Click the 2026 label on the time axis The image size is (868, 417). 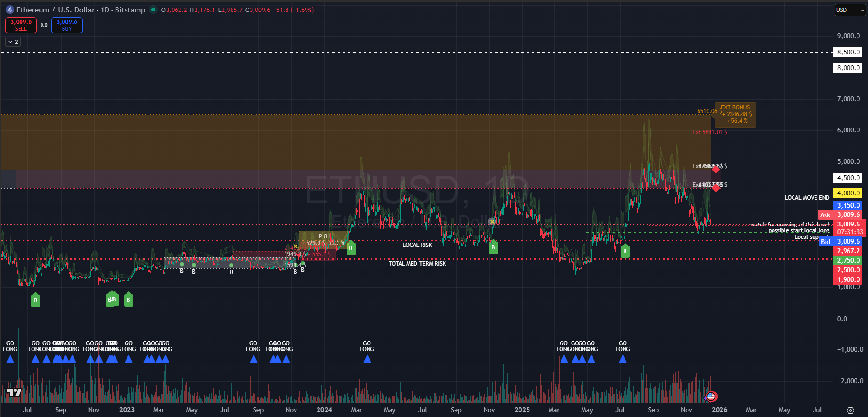[x=719, y=410]
